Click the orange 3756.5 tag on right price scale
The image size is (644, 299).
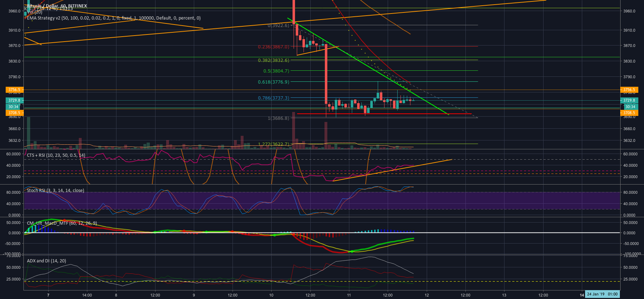pyautogui.click(x=629, y=90)
